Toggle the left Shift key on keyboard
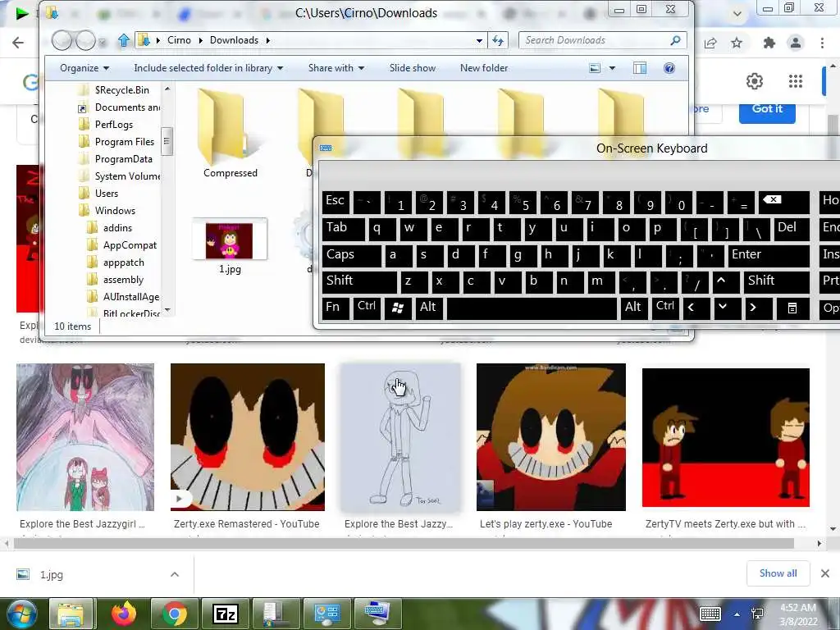Screen dimensions: 840x630 point(359,281)
